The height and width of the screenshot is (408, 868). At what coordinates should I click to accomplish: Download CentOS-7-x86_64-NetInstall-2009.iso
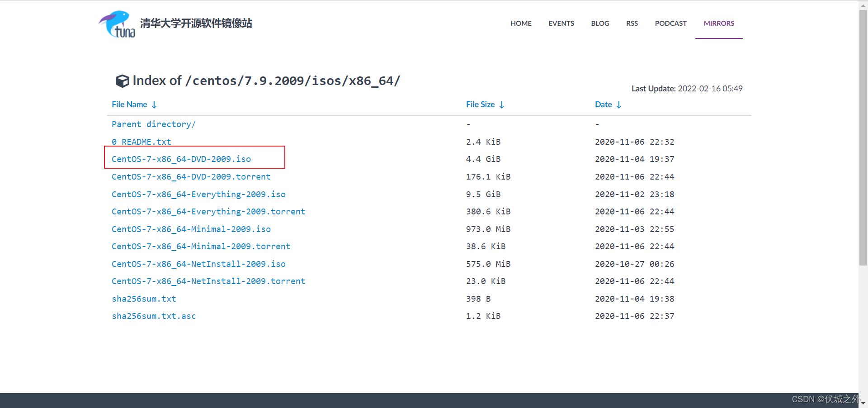(198, 264)
